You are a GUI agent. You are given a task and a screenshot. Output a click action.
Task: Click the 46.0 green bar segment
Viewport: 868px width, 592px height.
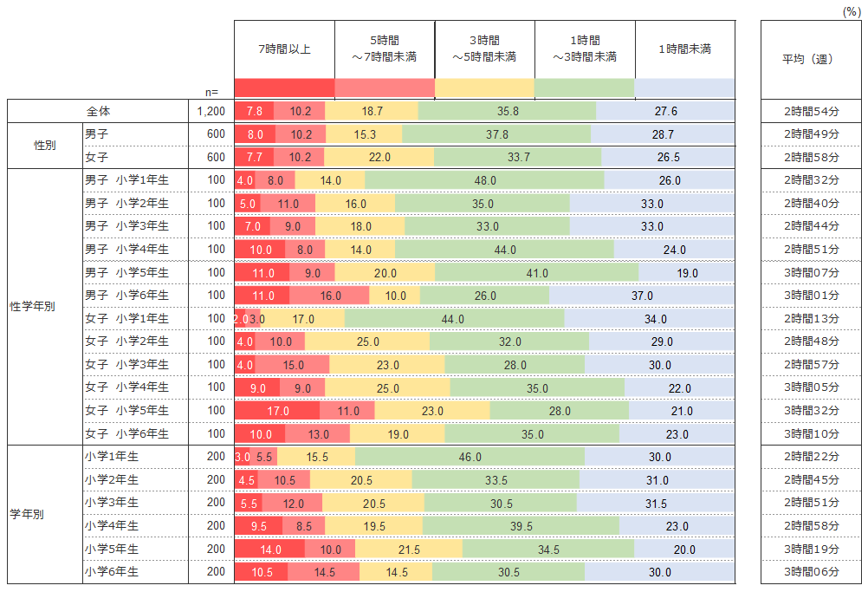[x=470, y=457]
